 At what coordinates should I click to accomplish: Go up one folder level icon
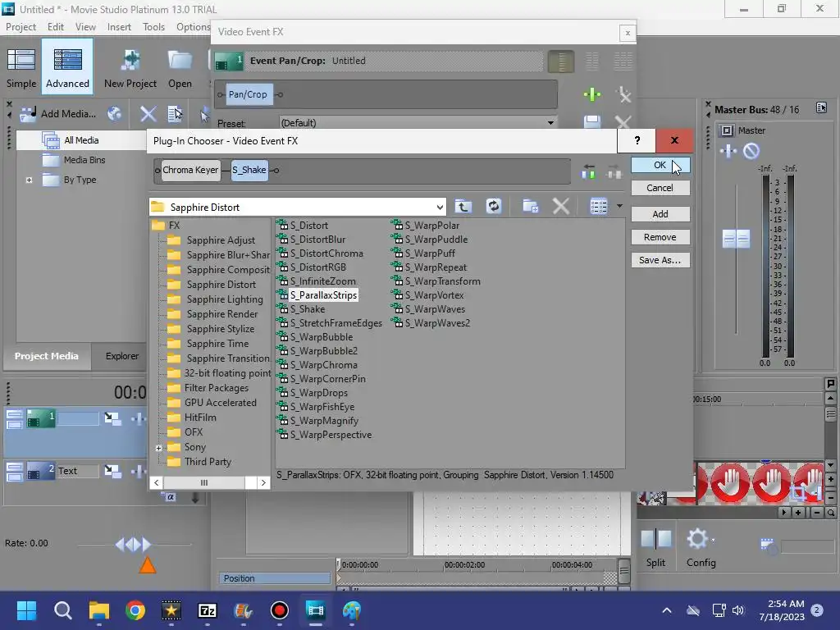point(463,206)
